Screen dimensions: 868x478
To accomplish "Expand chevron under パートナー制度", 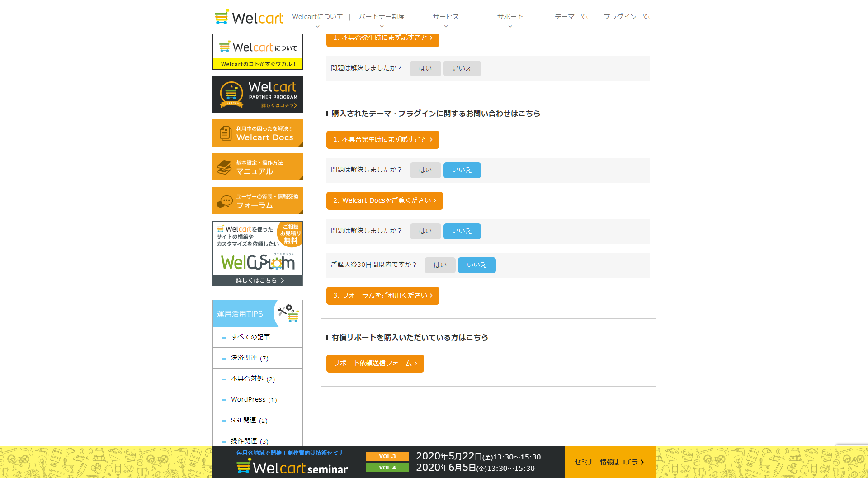I will click(x=382, y=26).
